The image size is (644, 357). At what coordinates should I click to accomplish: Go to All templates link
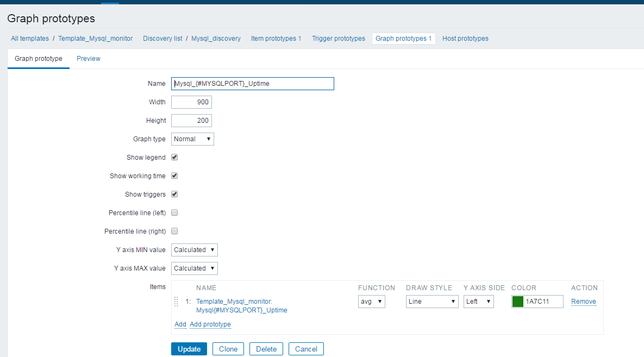click(x=30, y=39)
